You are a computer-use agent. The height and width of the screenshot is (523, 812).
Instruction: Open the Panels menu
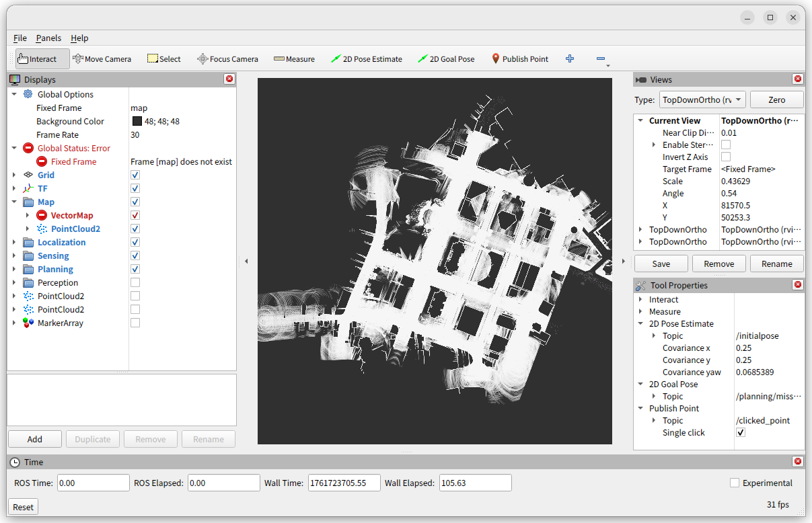48,38
